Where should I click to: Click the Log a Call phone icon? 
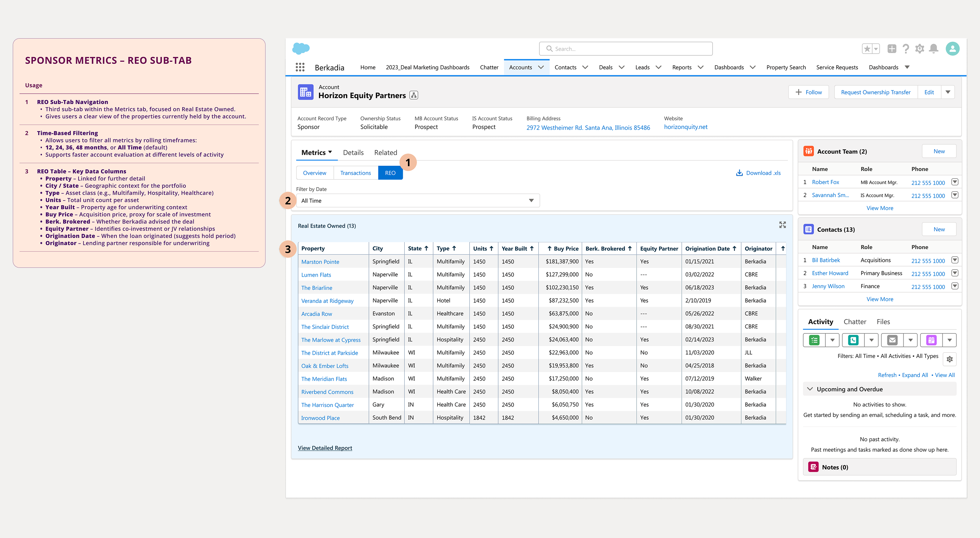click(853, 340)
